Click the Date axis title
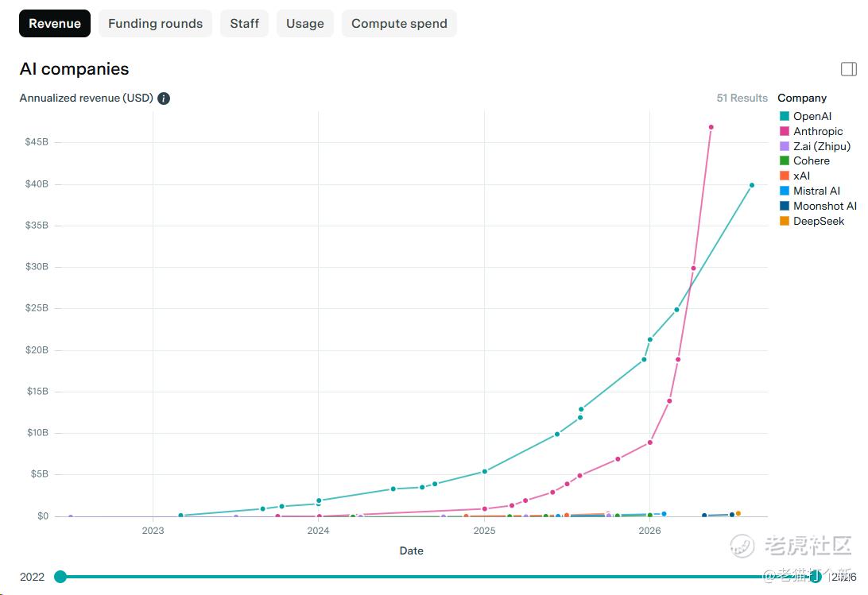This screenshot has width=868, height=595. coord(411,551)
